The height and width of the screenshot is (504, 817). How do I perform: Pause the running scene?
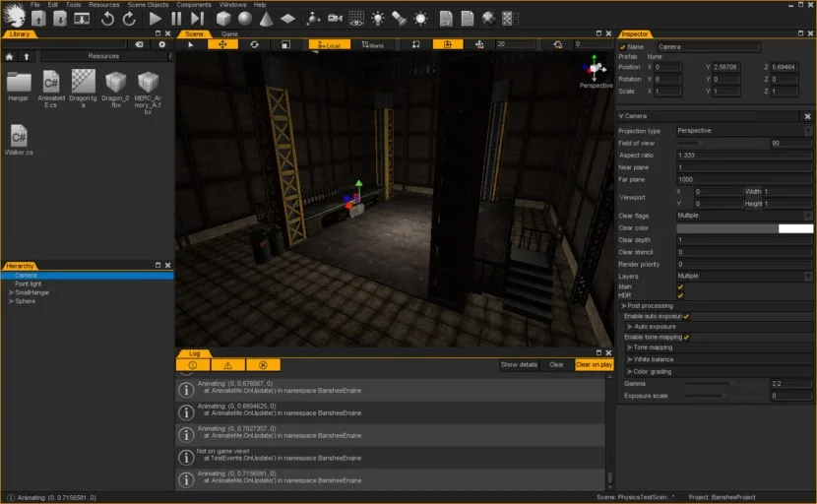point(176,19)
